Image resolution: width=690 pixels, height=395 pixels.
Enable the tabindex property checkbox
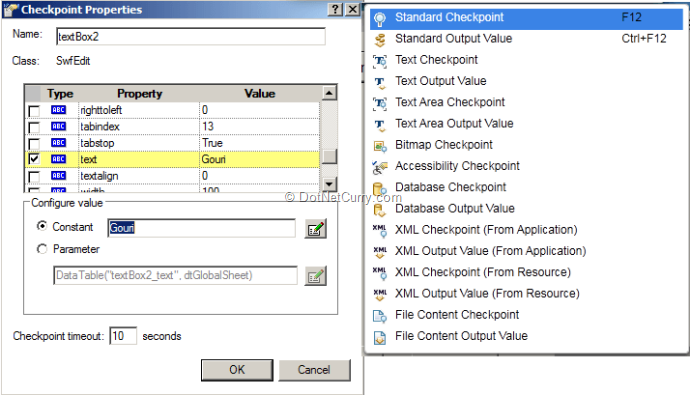point(34,127)
